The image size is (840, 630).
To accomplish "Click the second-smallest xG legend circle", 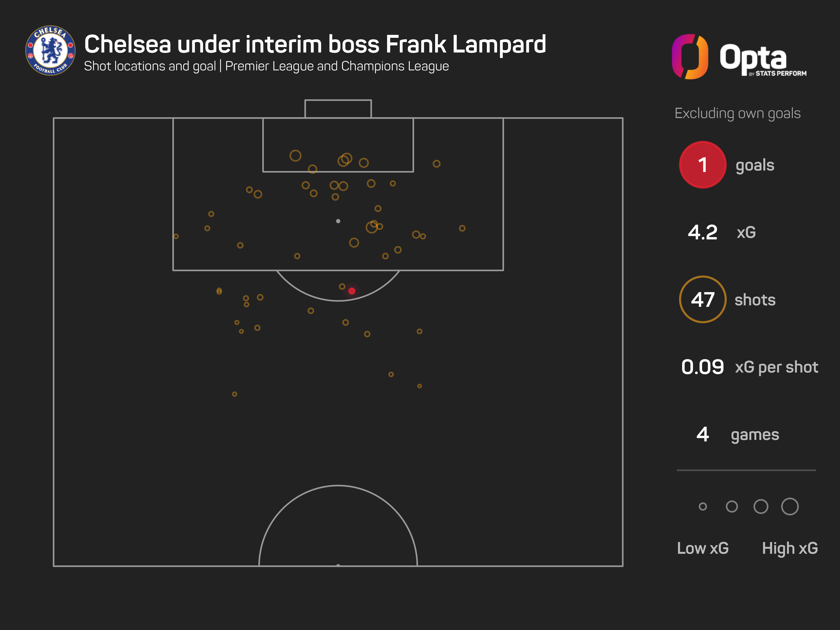I will coord(731,506).
